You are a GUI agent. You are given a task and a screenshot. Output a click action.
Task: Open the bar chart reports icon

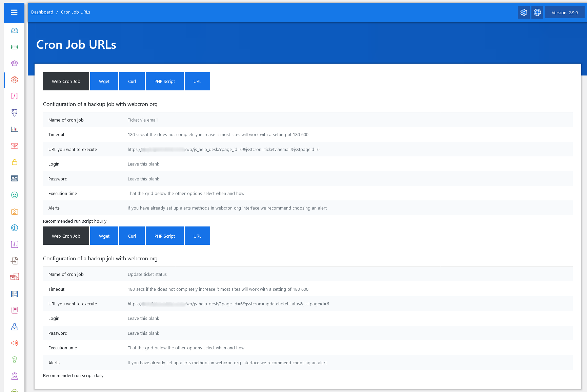pos(14,129)
